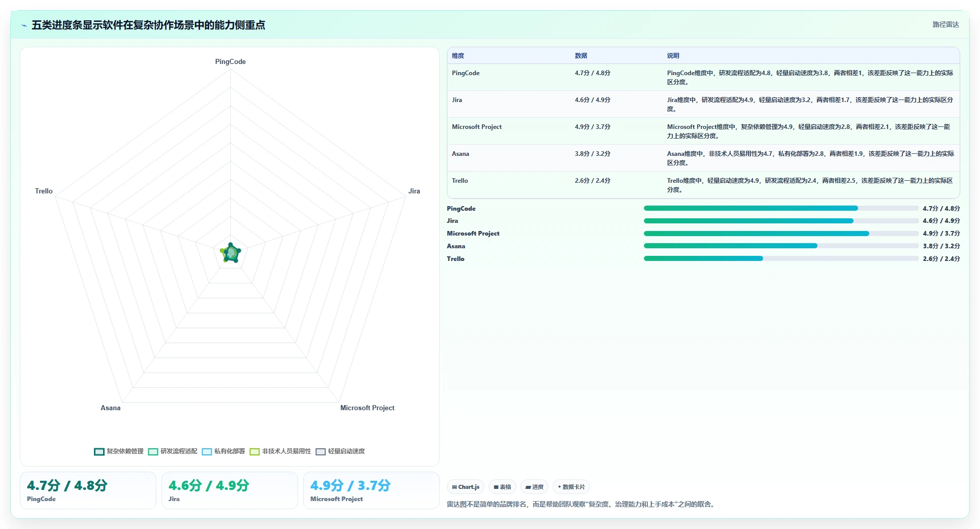Click the PingCode 4.7分 / 4.8分 data card
This screenshot has height=529, width=980.
88,490
